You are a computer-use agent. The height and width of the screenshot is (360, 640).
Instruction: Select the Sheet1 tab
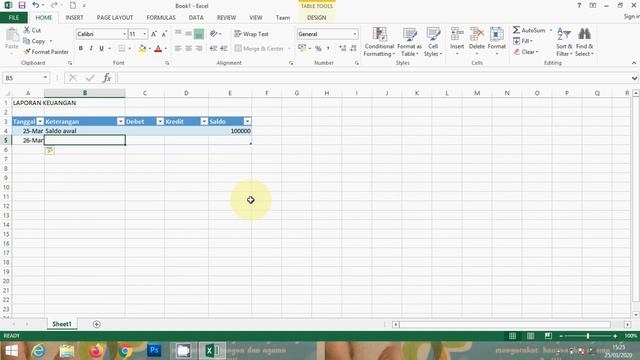(62, 324)
